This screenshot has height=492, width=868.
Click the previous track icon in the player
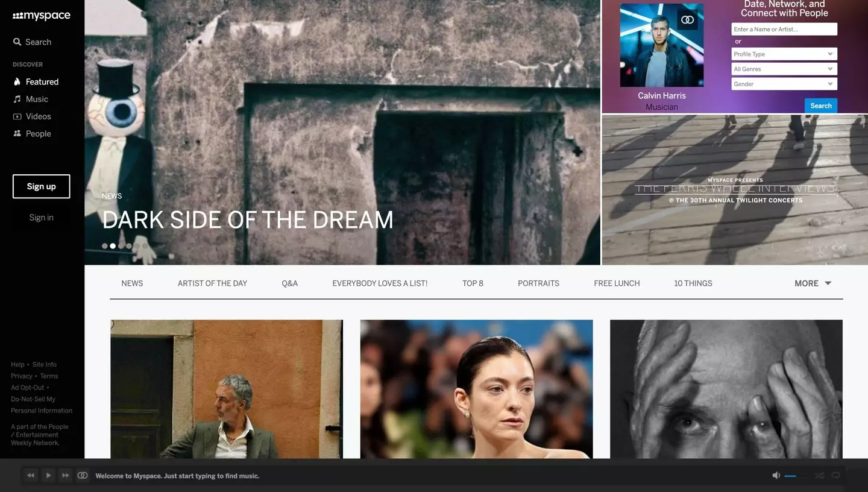[x=30, y=475]
